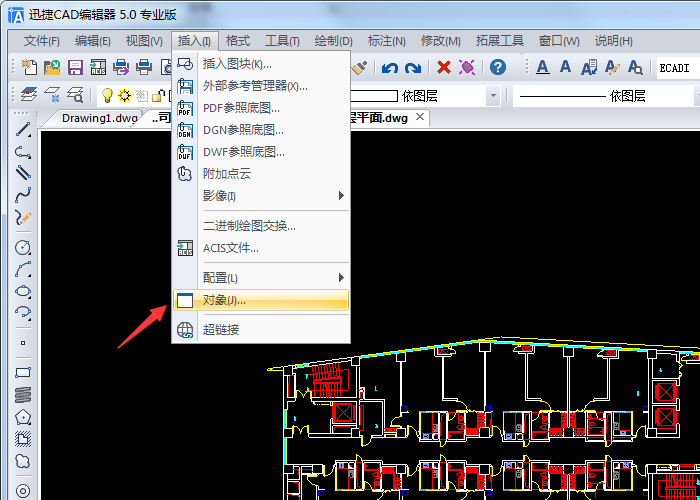The height and width of the screenshot is (500, 700).
Task: Click the underlined A text icon
Action: click(542, 67)
